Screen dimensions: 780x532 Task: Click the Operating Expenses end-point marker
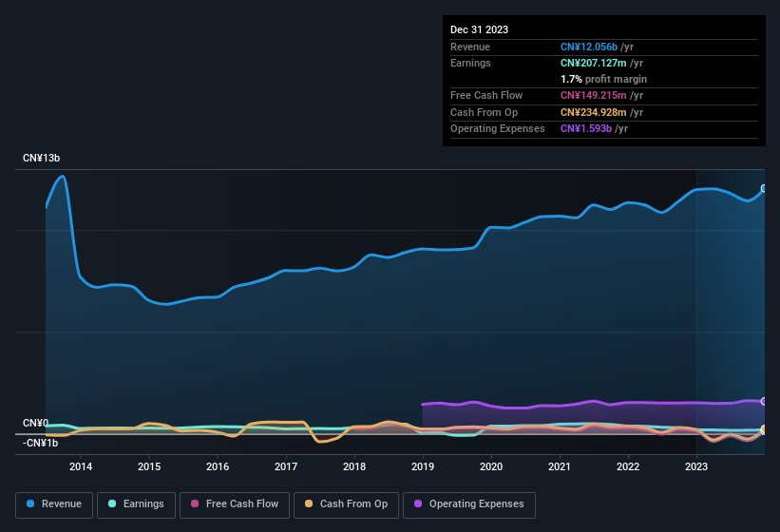click(764, 401)
